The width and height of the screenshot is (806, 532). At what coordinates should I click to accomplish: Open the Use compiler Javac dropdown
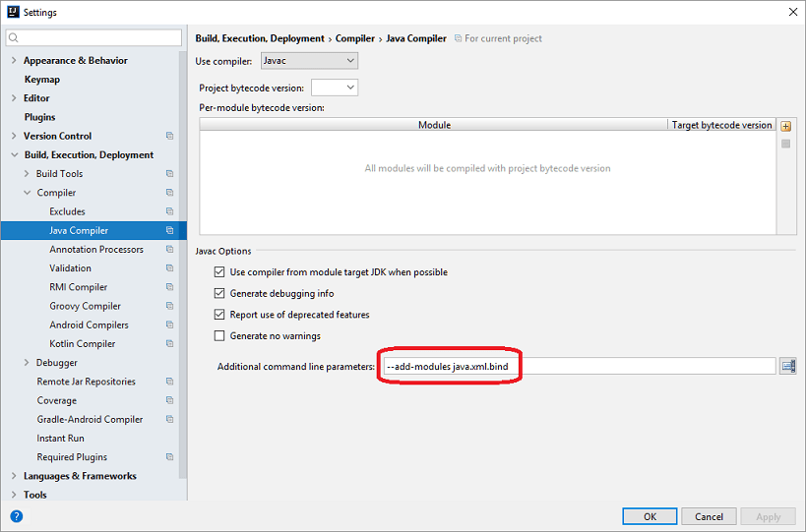[x=309, y=61]
